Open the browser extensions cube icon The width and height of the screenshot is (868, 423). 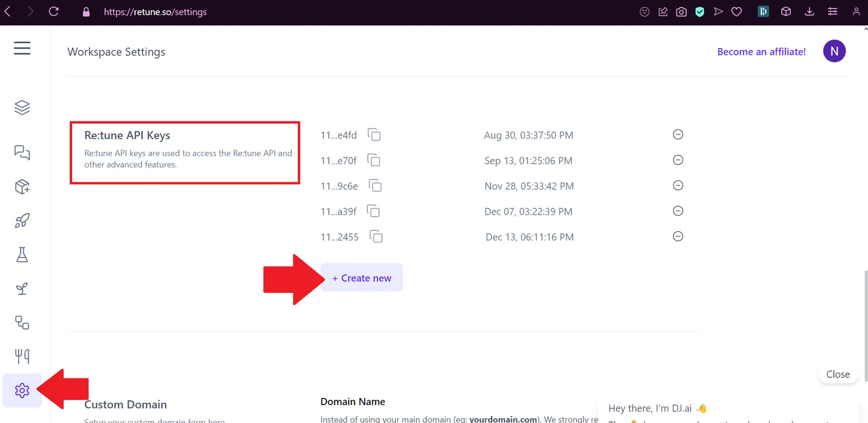tap(786, 11)
